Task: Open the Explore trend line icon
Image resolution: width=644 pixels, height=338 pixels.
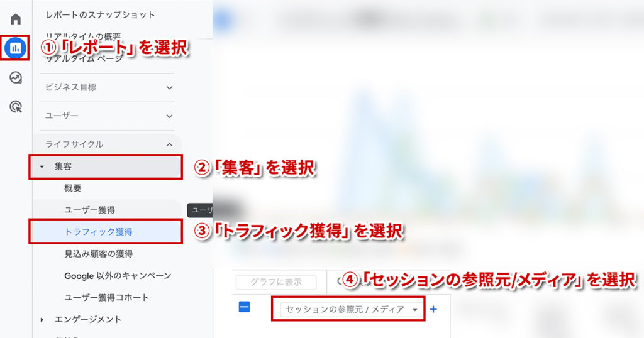Action: (16, 77)
